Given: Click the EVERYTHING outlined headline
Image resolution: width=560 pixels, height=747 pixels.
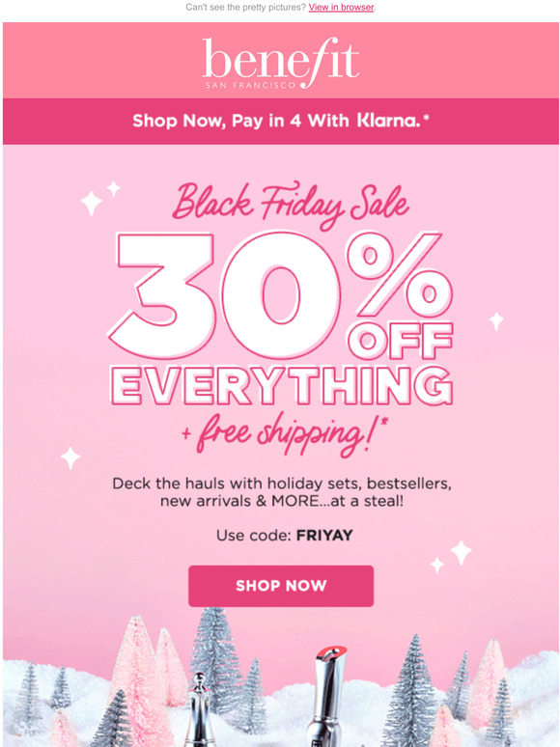Looking at the screenshot, I should point(282,386).
